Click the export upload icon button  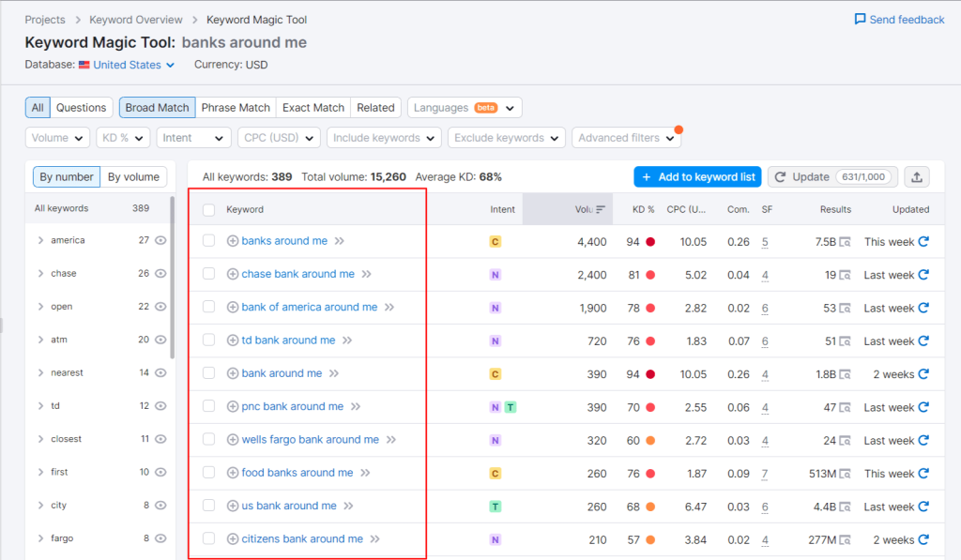[917, 177]
